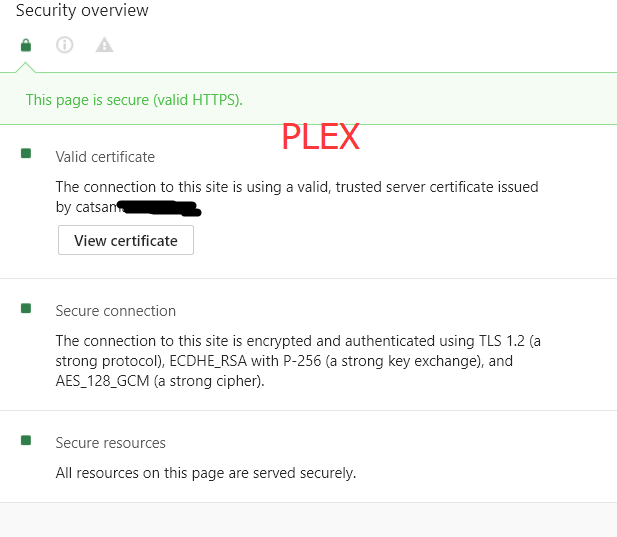Click the green padlock secure icon
This screenshot has width=617, height=537.
[x=26, y=45]
